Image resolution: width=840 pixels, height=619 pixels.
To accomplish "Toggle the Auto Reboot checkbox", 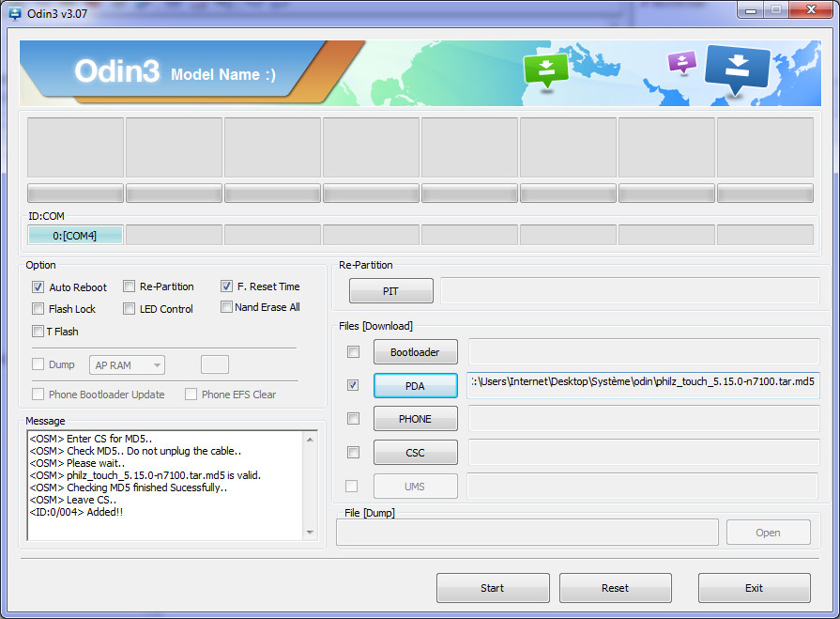I will 38,286.
